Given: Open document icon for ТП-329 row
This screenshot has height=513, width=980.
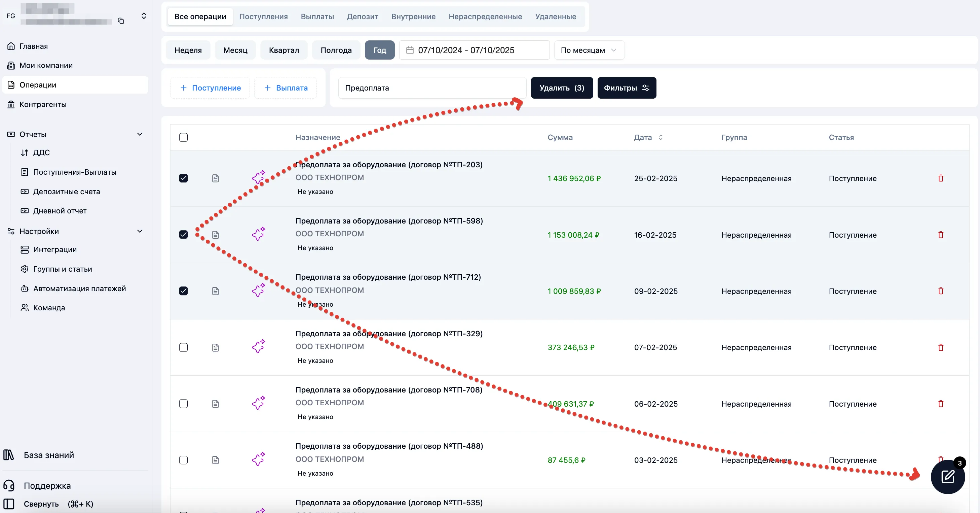Looking at the screenshot, I should click(x=215, y=347).
